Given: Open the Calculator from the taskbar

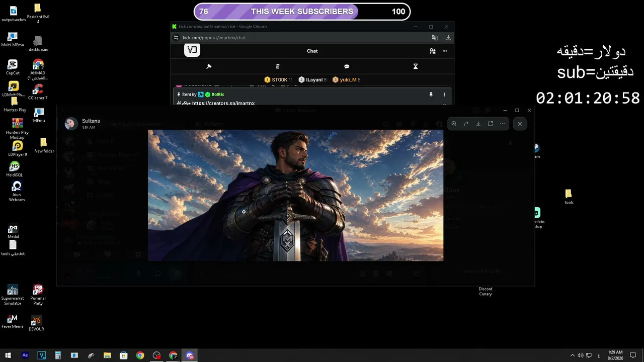Looking at the screenshot, I should (58, 355).
